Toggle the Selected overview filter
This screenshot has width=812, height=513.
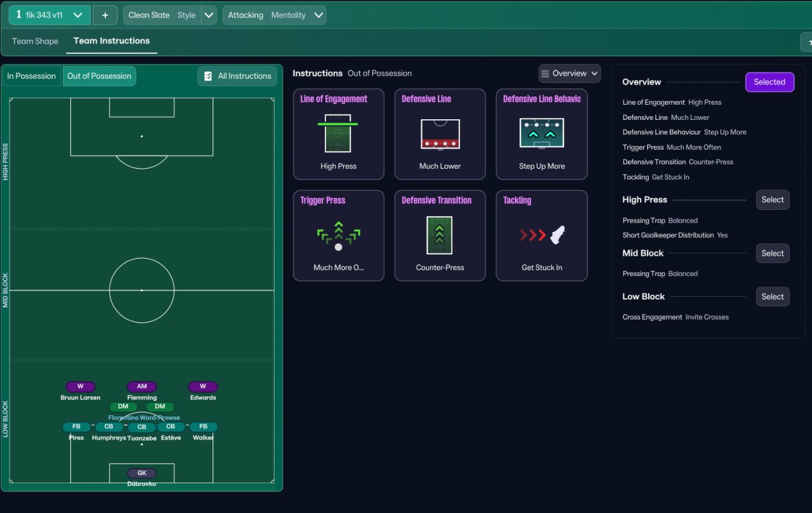point(769,82)
